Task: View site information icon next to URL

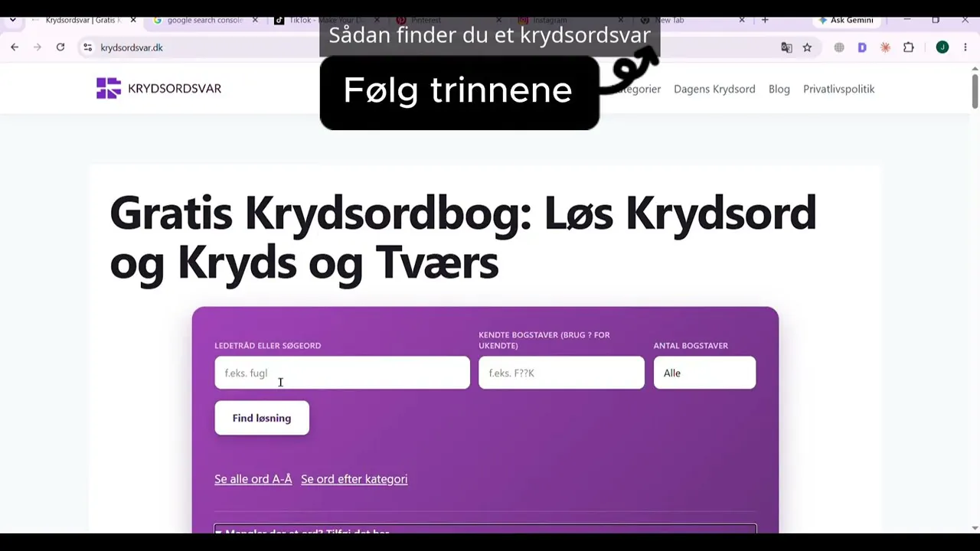Action: click(87, 47)
